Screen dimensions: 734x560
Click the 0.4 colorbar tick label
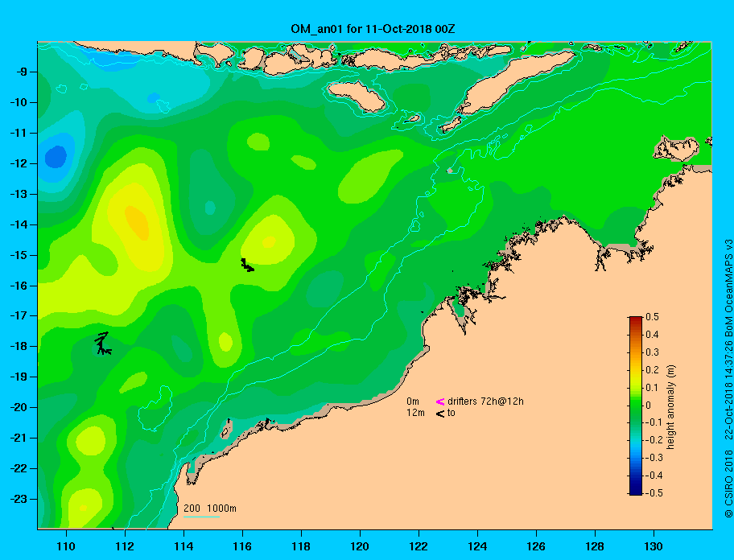(652, 335)
